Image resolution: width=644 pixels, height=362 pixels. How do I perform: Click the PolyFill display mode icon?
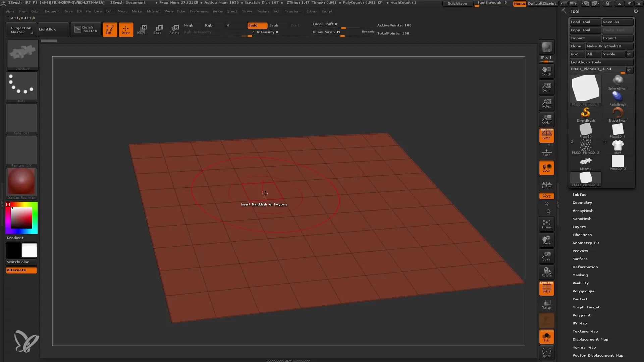(x=547, y=288)
